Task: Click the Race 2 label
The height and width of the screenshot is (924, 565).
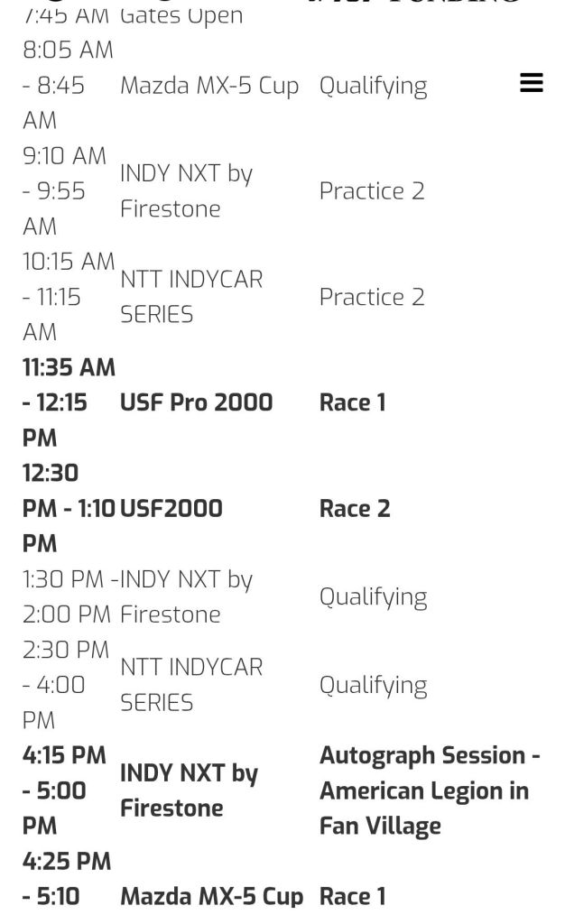Action: point(355,508)
